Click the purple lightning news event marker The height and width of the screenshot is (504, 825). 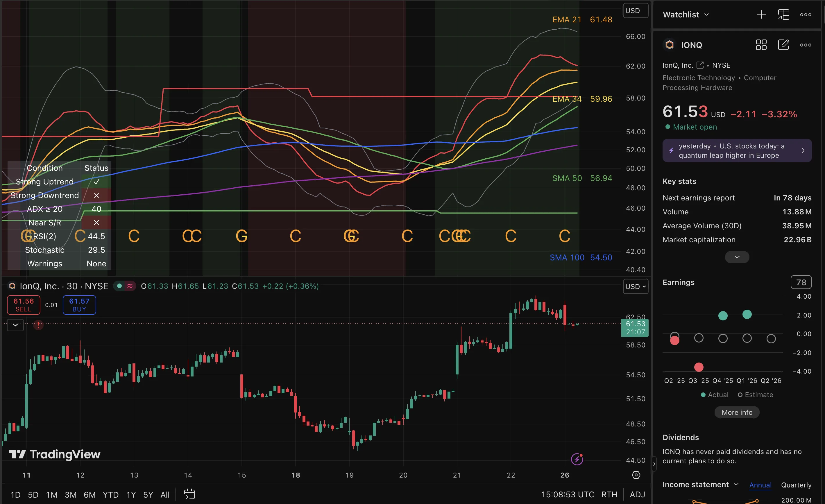click(x=577, y=459)
